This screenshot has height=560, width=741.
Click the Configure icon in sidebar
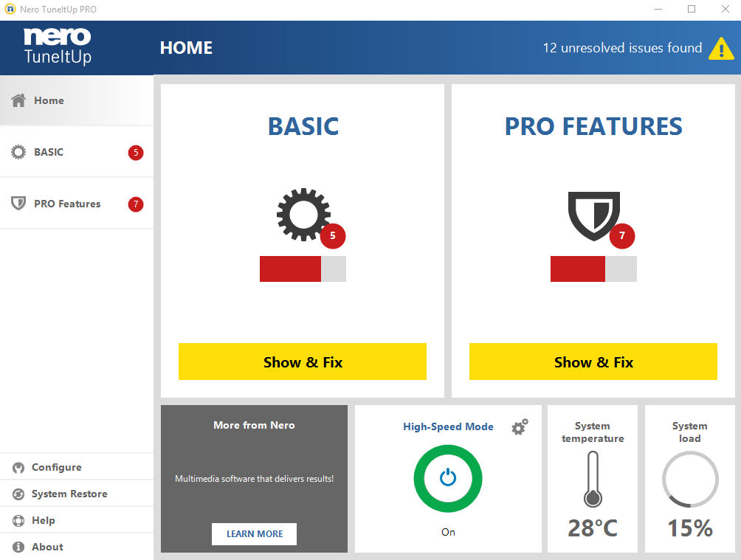point(18,467)
